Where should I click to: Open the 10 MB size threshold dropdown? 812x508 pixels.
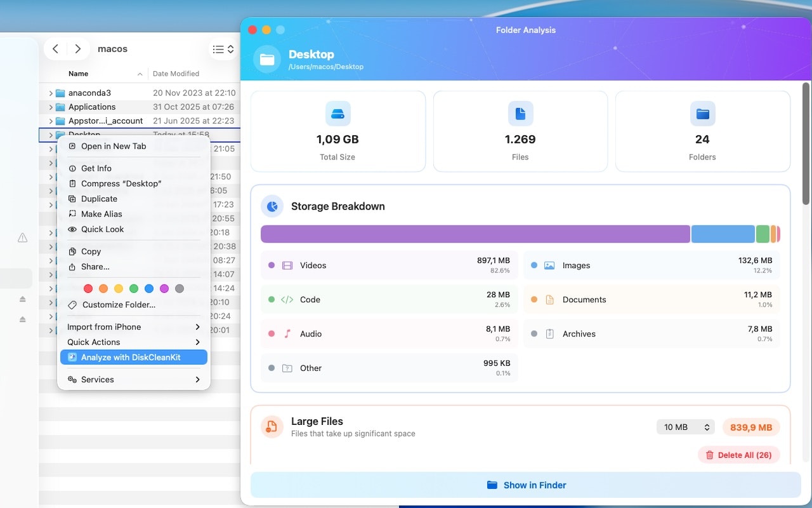[x=686, y=427]
